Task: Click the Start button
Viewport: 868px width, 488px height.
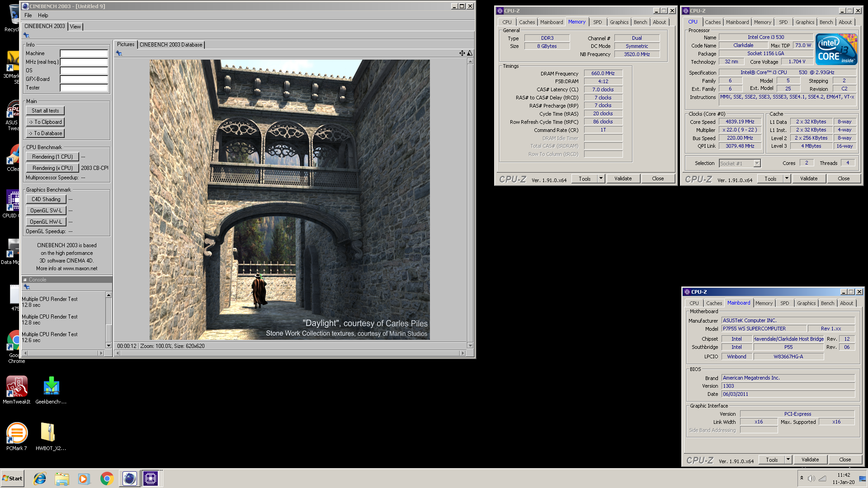Action: point(13,479)
